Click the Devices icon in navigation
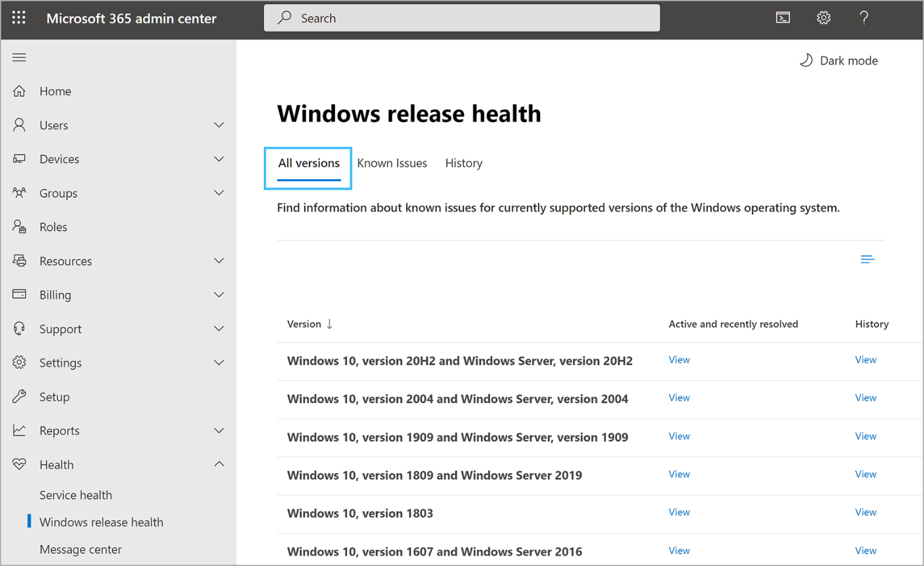Viewport: 924px width, 566px height. pos(19,158)
